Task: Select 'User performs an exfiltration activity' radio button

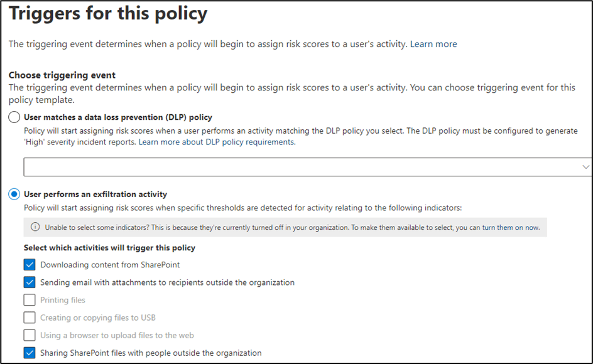Action: pyautogui.click(x=14, y=195)
